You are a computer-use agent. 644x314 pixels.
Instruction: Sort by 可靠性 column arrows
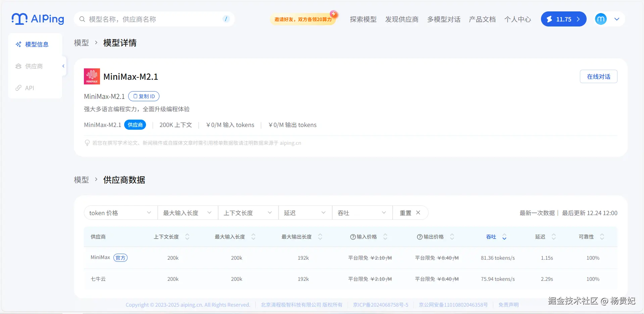602,237
